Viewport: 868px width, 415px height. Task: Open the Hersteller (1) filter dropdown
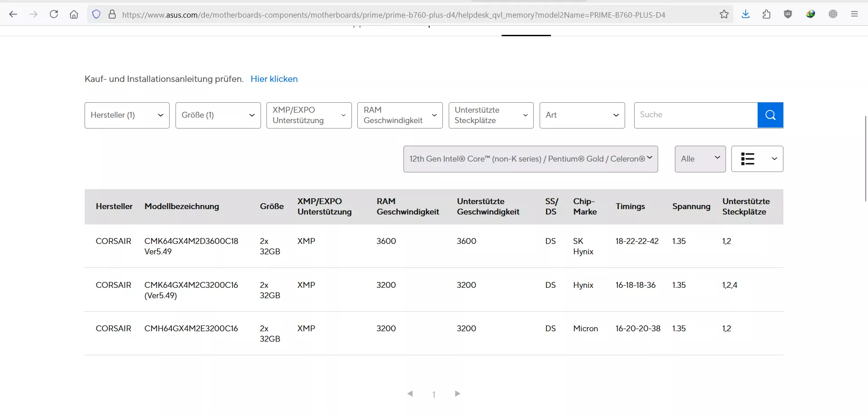pyautogui.click(x=127, y=115)
